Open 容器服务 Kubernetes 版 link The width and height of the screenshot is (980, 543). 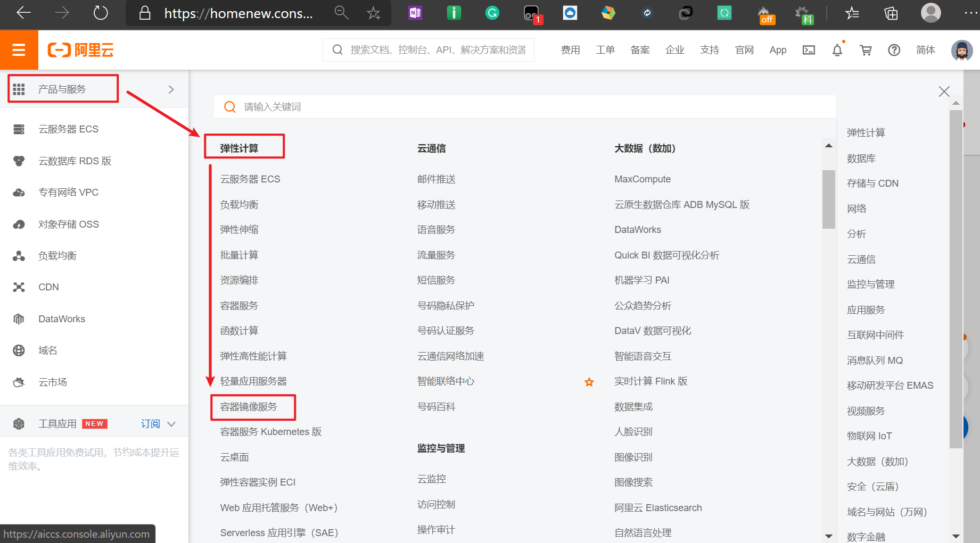pyautogui.click(x=271, y=432)
